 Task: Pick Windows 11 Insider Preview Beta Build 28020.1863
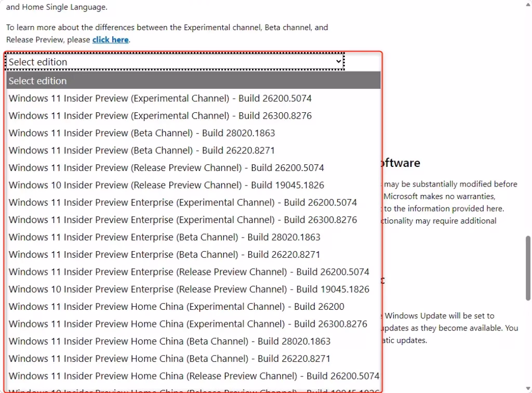point(142,133)
